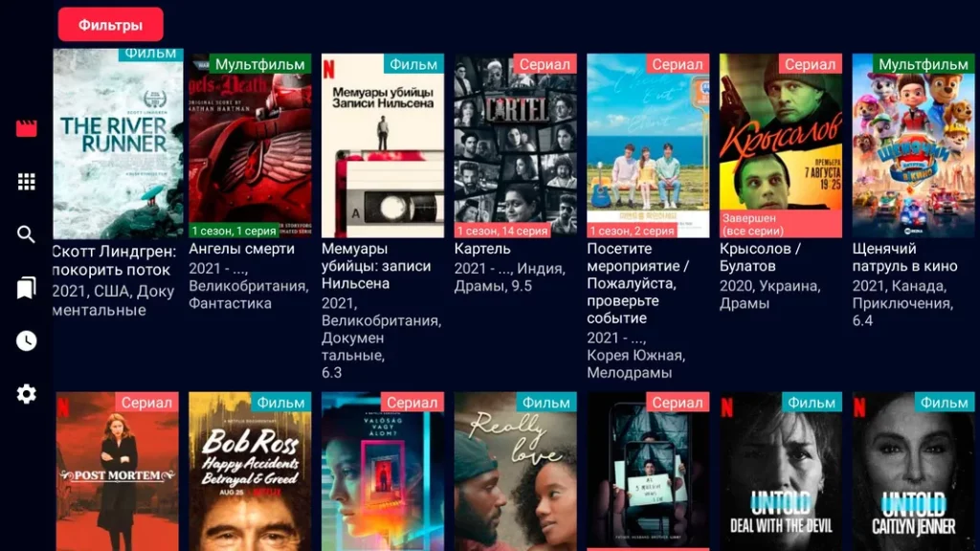The height and width of the screenshot is (551, 980).
Task: Open bookmarks sidebar icon
Action: (x=26, y=287)
